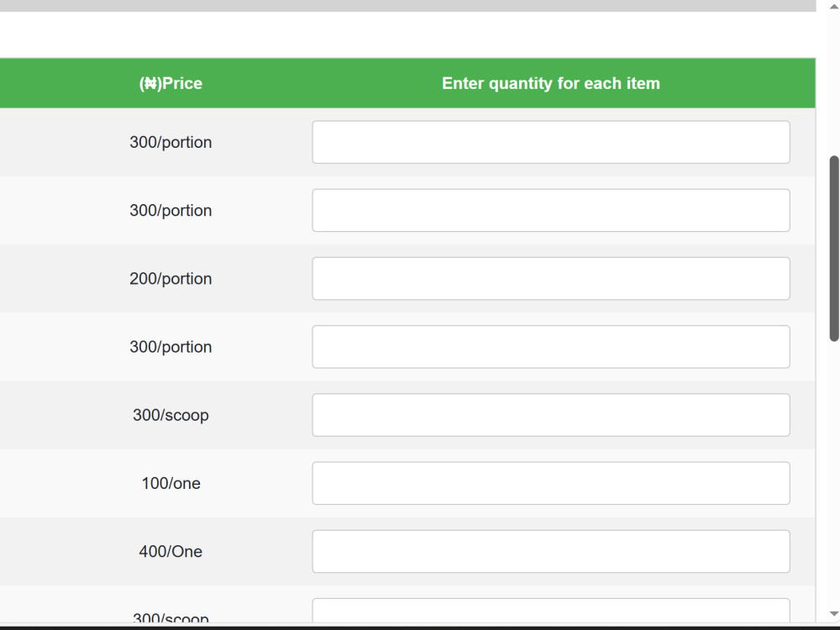This screenshot has width=840, height=630.
Task: Click the 400/One price text
Action: point(171,551)
